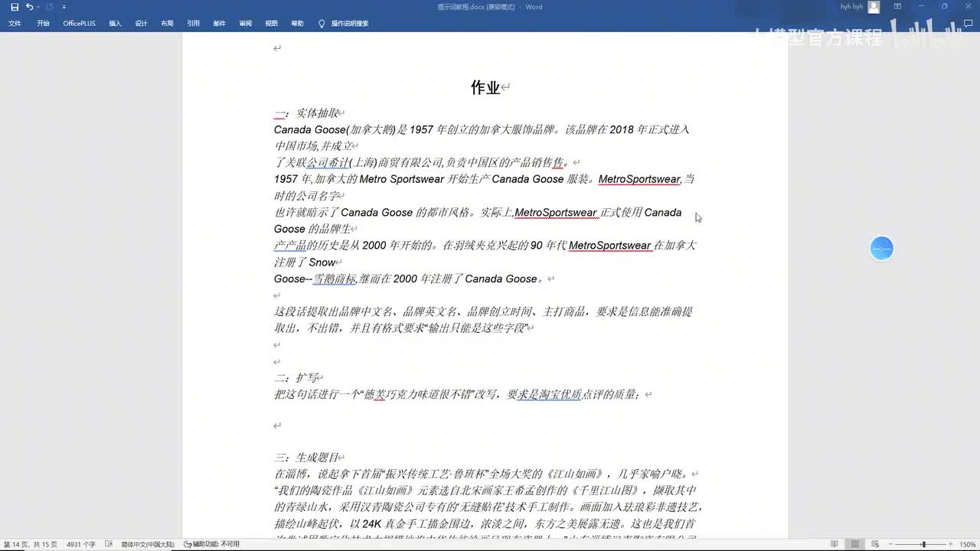The image size is (980, 551).
Task: Click the underlined word 产产品
Action: tap(290, 246)
